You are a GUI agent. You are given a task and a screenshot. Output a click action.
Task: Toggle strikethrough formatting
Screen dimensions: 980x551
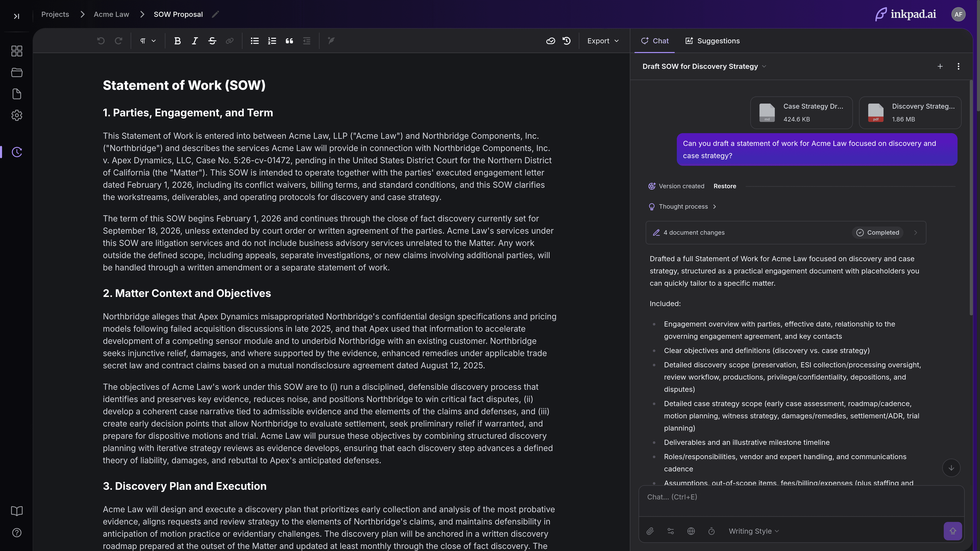(212, 41)
